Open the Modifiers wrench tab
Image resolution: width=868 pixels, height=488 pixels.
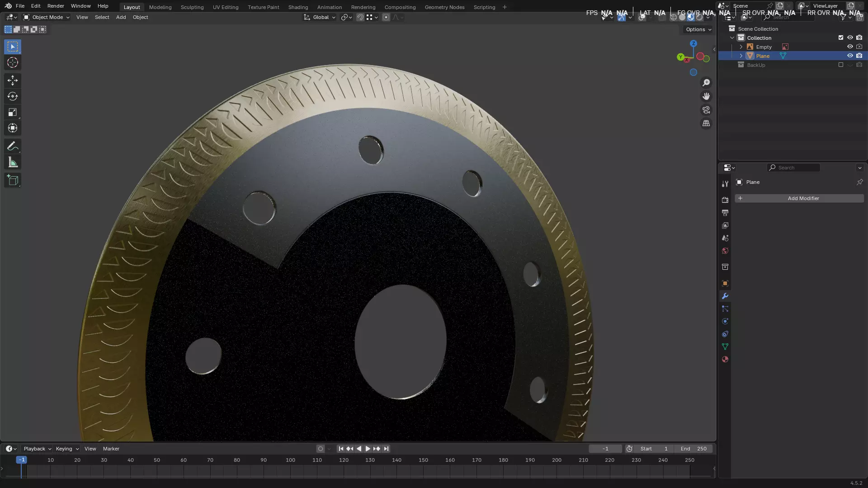pos(725,296)
